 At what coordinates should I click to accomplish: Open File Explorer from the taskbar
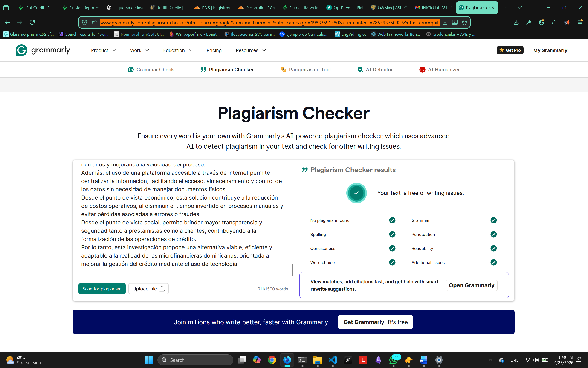pyautogui.click(x=317, y=360)
